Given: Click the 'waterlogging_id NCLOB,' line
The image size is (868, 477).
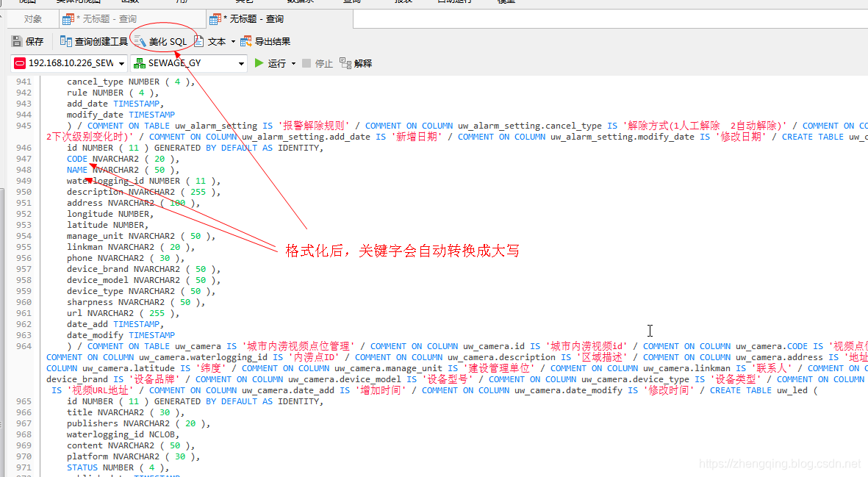Looking at the screenshot, I should click(x=123, y=435).
